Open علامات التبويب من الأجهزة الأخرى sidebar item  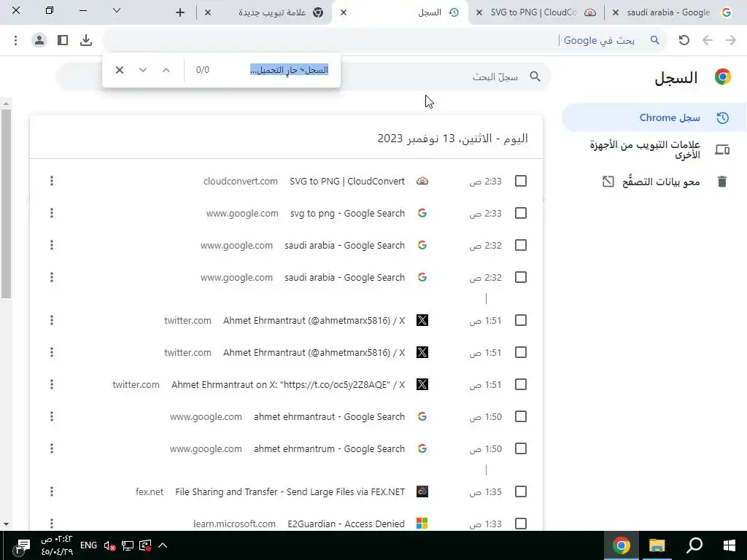tap(654, 149)
